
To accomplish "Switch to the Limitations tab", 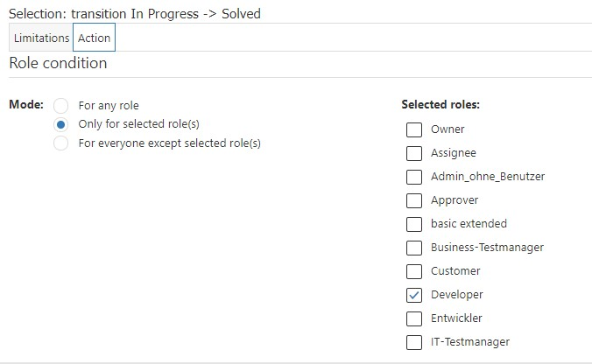I will [41, 38].
